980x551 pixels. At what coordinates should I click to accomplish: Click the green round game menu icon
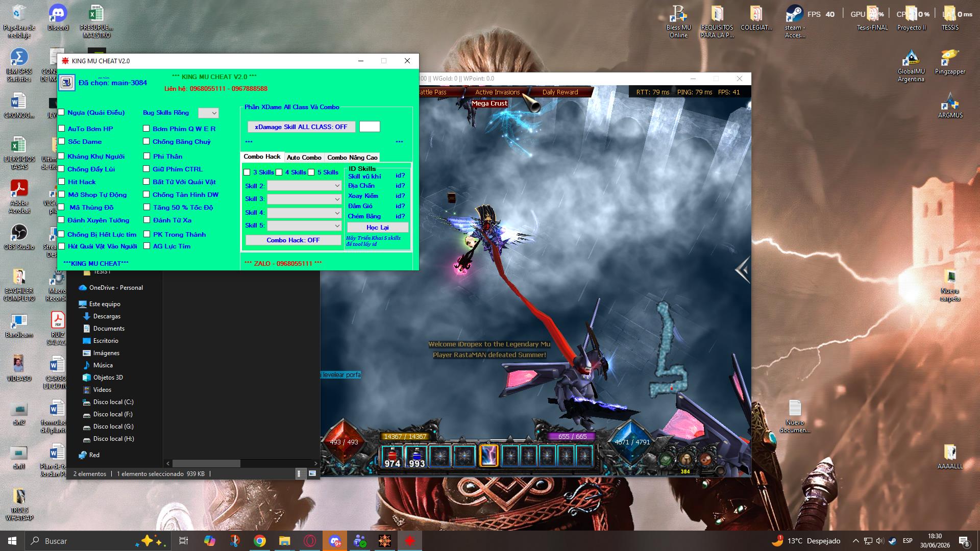[x=665, y=459]
